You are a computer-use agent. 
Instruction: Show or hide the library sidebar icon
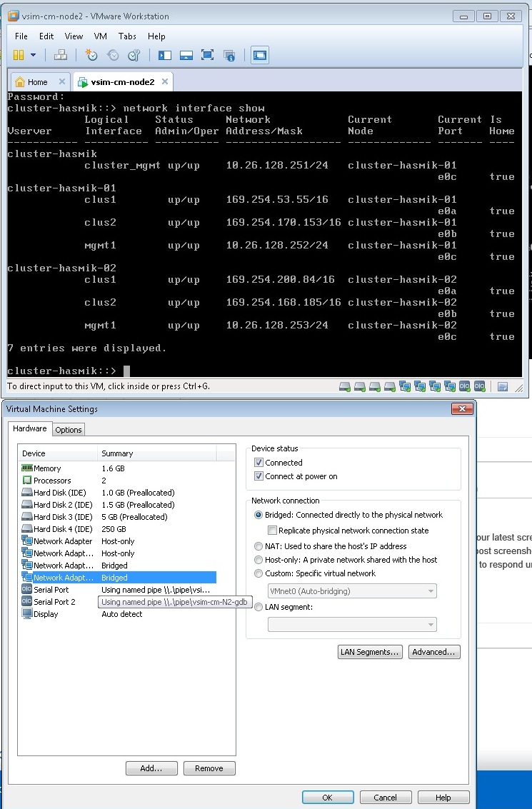click(165, 55)
